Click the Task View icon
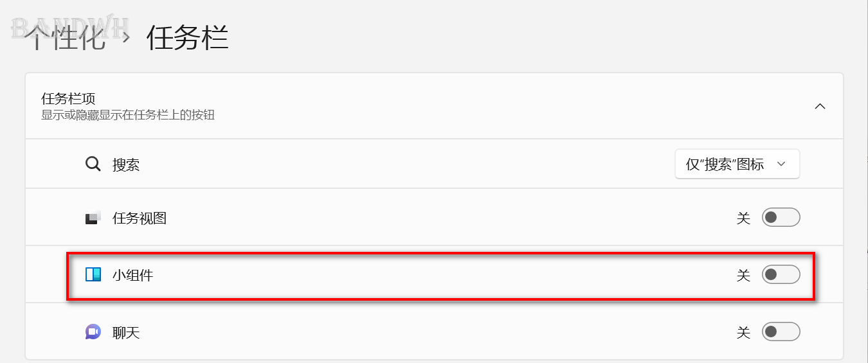 (x=93, y=218)
